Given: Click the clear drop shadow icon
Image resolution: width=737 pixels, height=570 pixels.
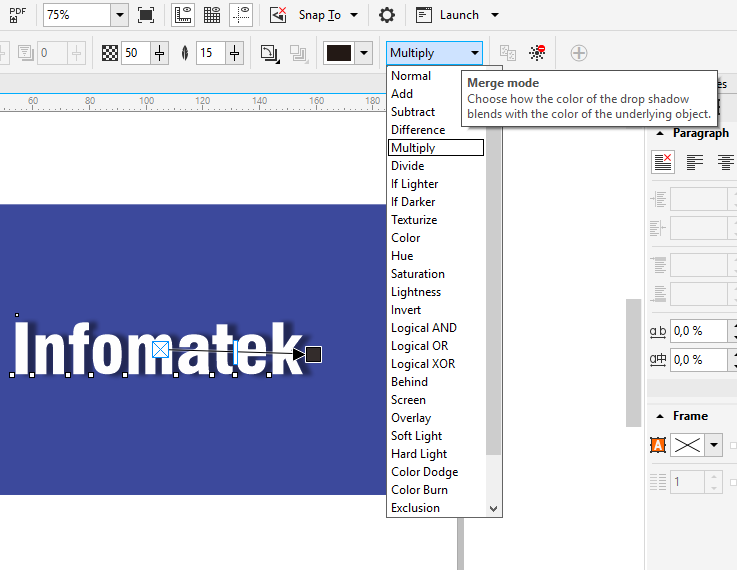Looking at the screenshot, I should [538, 53].
